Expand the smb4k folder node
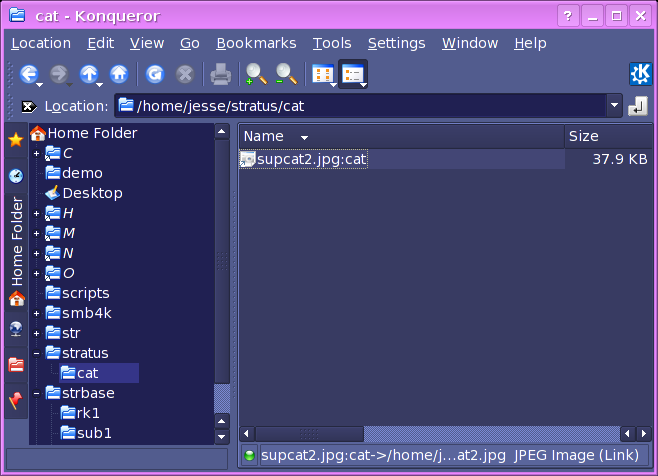 37,314
